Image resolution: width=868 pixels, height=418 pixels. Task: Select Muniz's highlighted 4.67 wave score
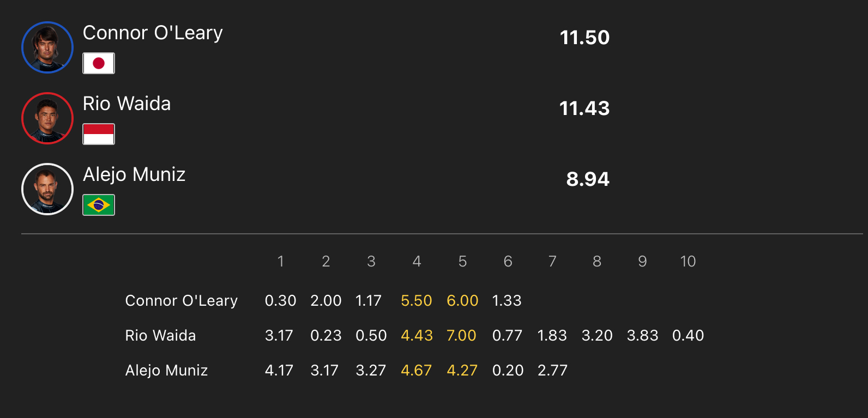point(417,371)
